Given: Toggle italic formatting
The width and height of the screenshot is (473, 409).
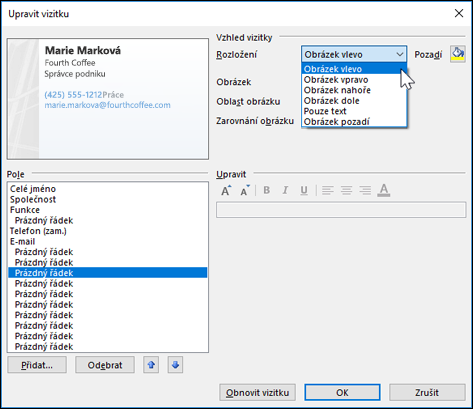Looking at the screenshot, I should coord(285,190).
